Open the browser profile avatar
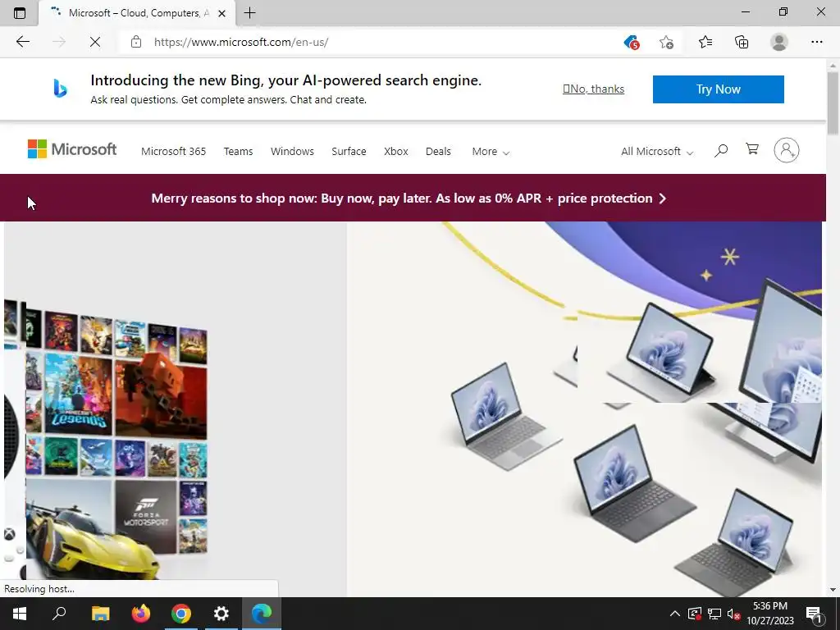This screenshot has height=630, width=840. (x=779, y=42)
